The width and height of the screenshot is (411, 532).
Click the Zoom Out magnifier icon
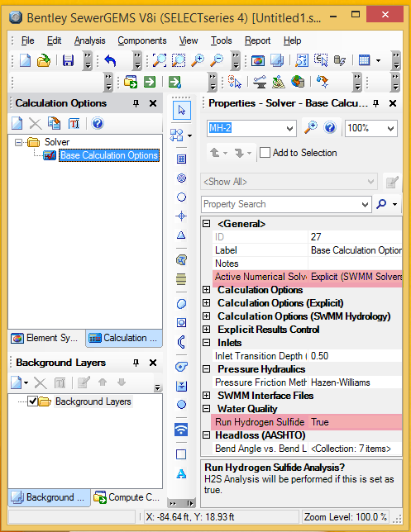click(217, 60)
